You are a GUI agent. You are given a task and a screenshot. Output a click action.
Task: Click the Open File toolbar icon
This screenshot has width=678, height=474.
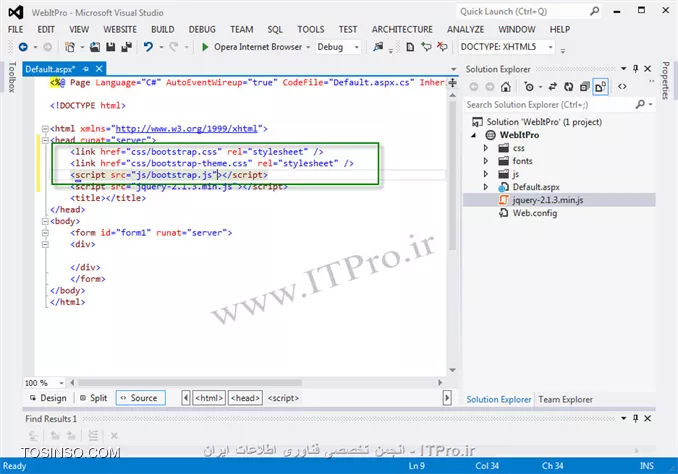[x=95, y=47]
